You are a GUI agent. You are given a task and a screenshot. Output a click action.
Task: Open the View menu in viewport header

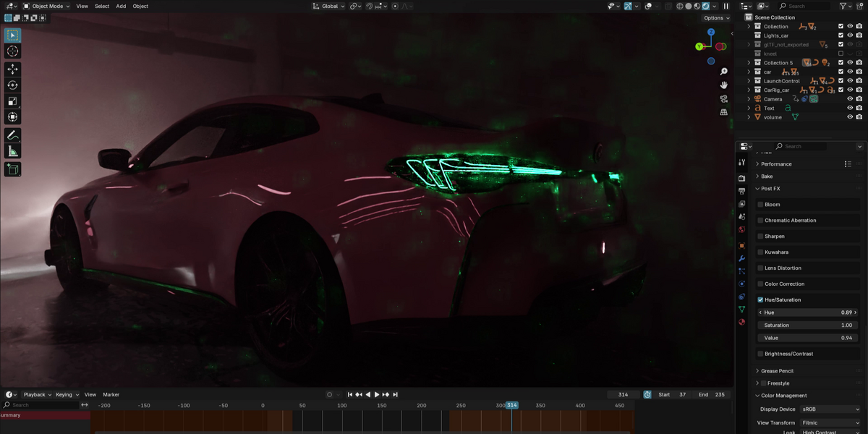82,6
